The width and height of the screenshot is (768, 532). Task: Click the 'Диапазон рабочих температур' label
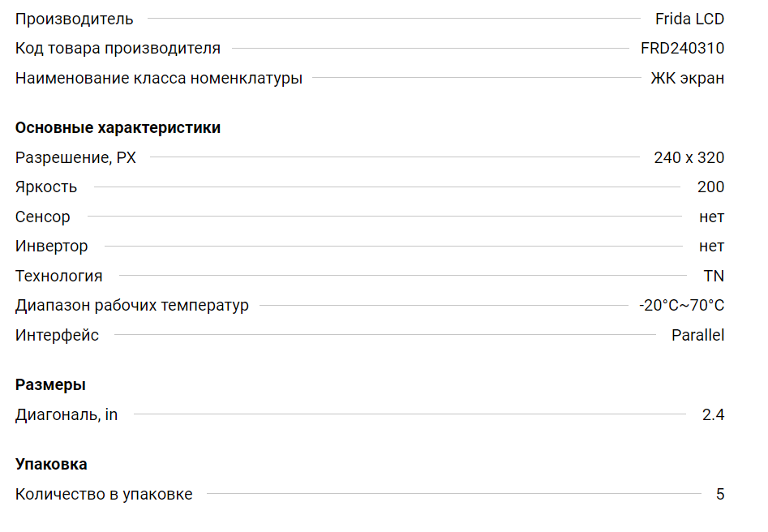pyautogui.click(x=132, y=305)
